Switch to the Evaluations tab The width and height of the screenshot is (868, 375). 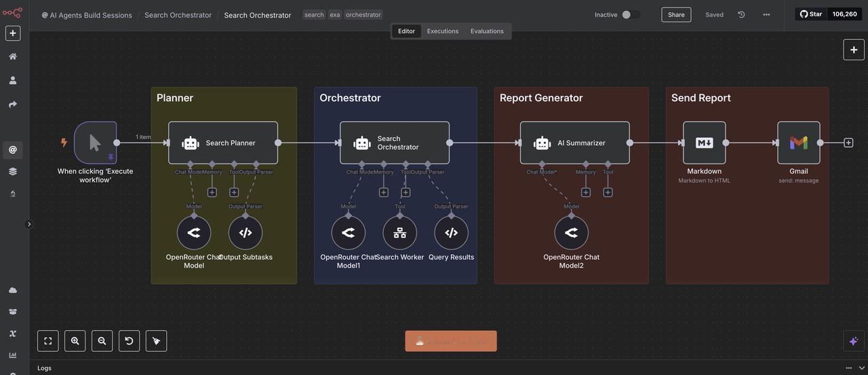(487, 31)
